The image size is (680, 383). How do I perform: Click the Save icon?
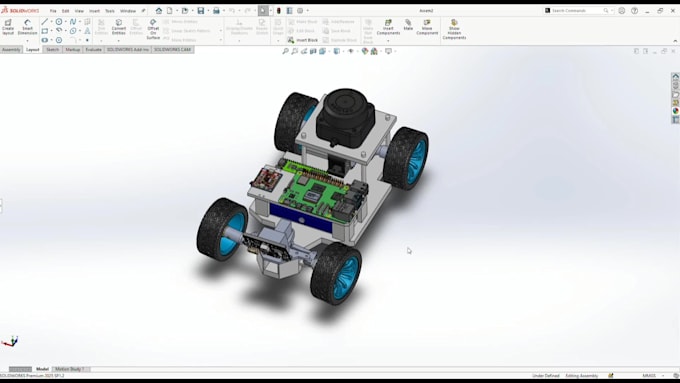pyautogui.click(x=200, y=10)
